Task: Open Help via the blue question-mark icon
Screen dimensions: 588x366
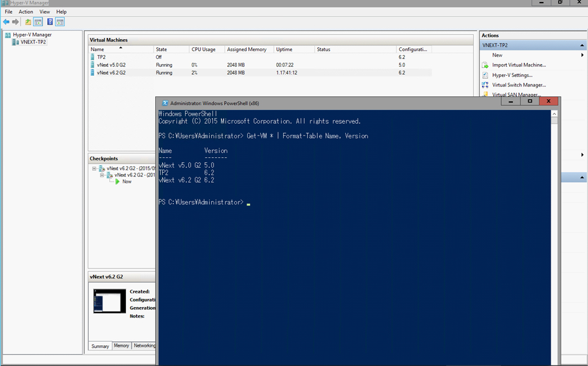Action: tap(50, 22)
